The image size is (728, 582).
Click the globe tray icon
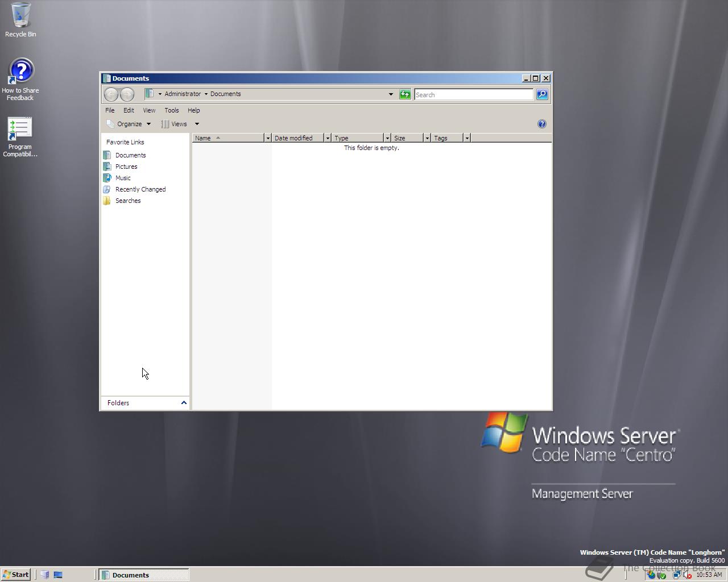(651, 575)
